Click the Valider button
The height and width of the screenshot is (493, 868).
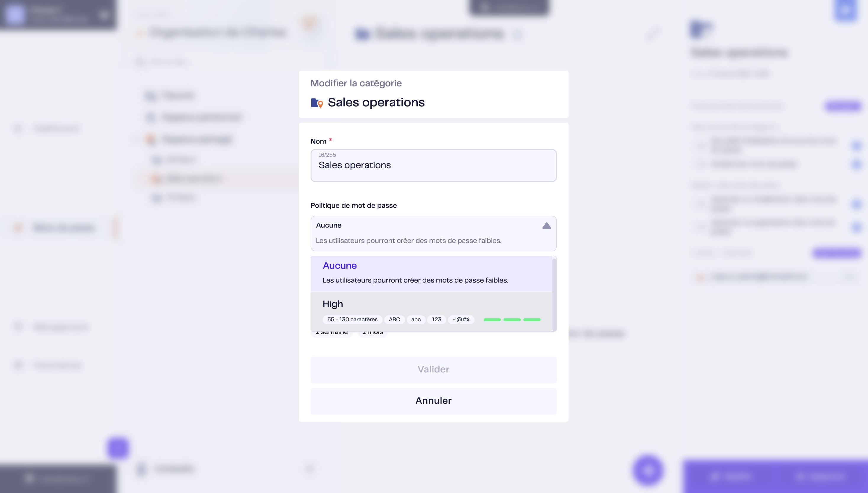433,369
